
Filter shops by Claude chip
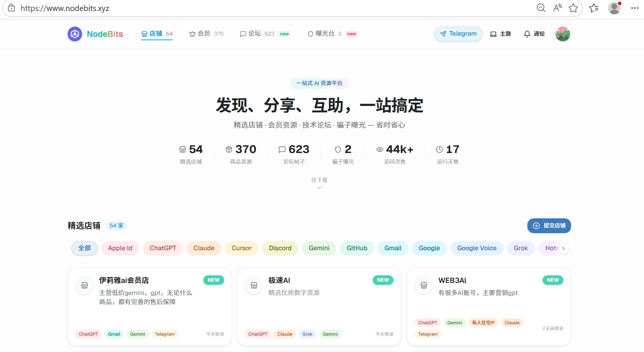pyautogui.click(x=204, y=248)
